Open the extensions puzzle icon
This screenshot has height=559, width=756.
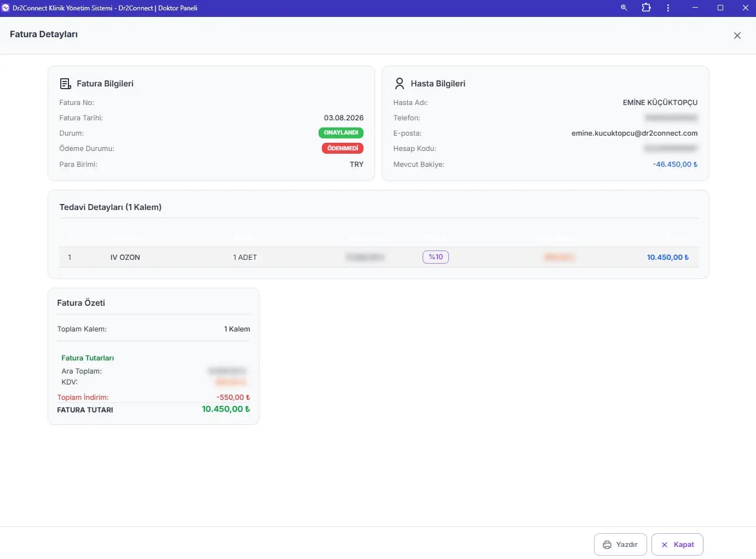pyautogui.click(x=646, y=8)
